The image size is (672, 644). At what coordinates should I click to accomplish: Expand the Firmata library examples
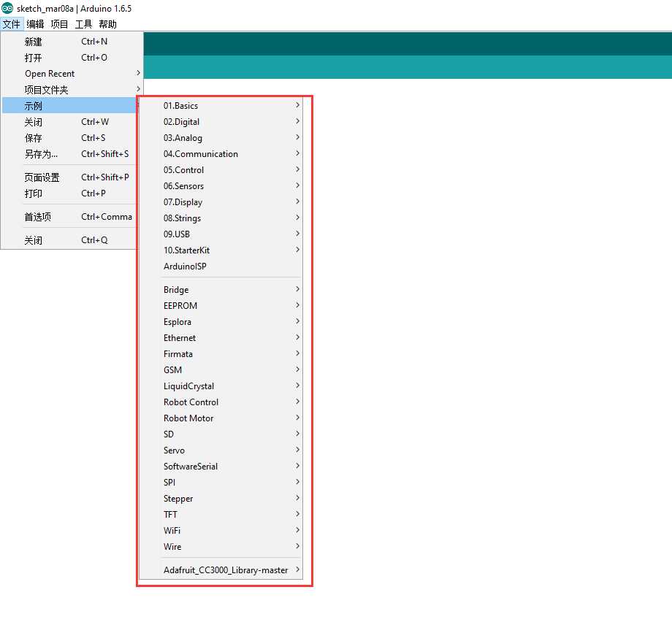[x=221, y=354]
